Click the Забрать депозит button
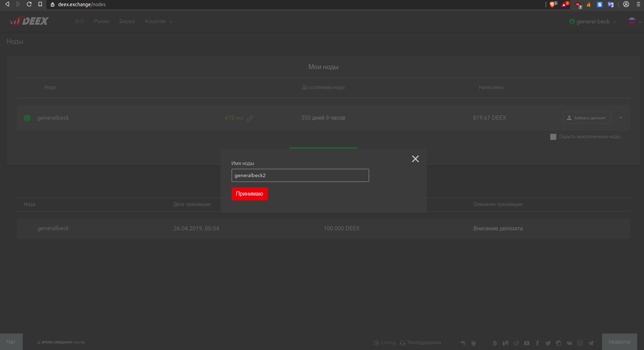 click(x=587, y=118)
